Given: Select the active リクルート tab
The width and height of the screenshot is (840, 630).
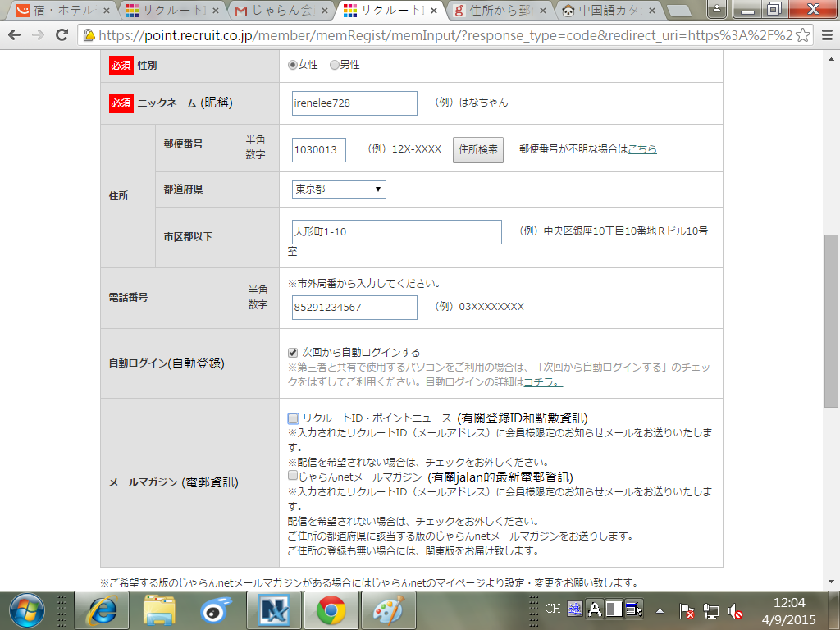Looking at the screenshot, I should 391,10.
